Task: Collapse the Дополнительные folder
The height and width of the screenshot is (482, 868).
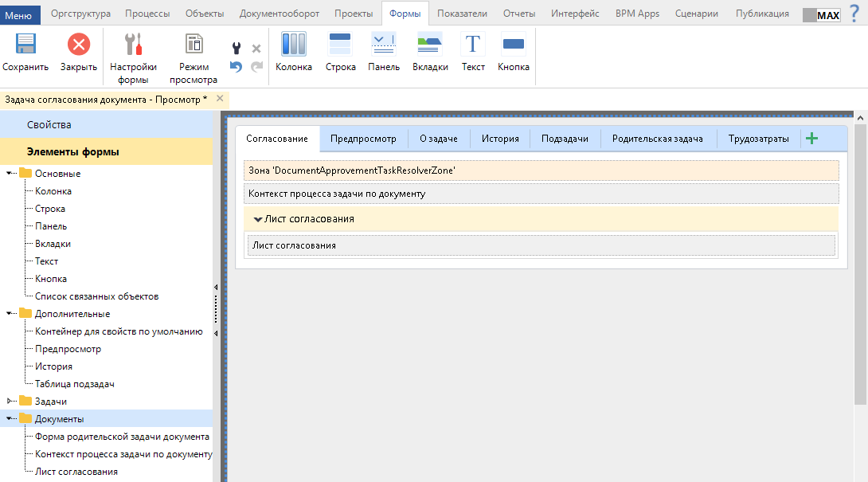Action: 10,314
